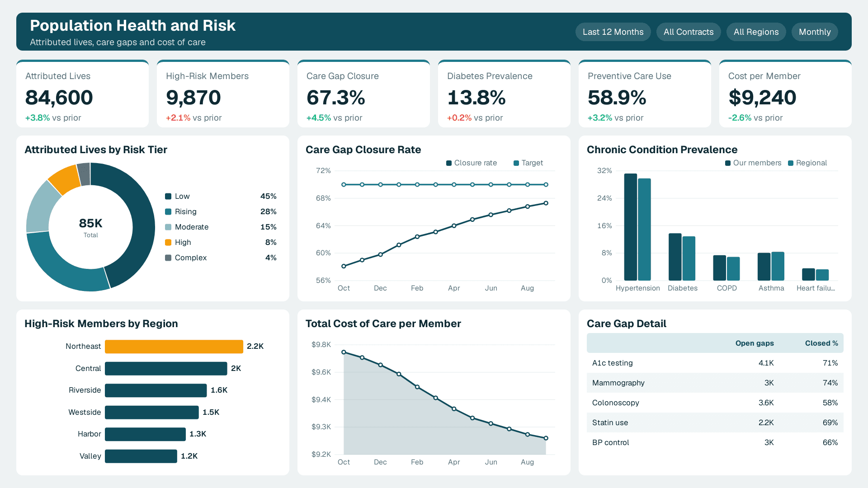The image size is (868, 488).
Task: Click the 85K Total donut center
Action: click(x=91, y=227)
